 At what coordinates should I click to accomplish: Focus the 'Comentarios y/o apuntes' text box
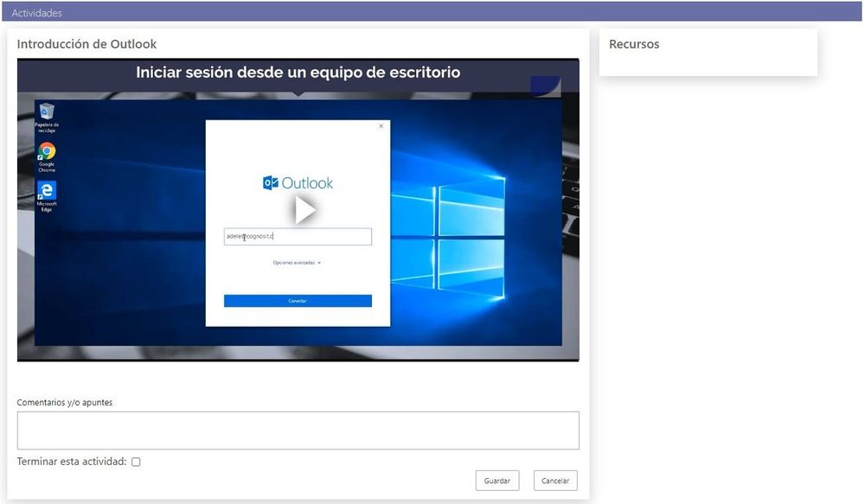tap(298, 431)
